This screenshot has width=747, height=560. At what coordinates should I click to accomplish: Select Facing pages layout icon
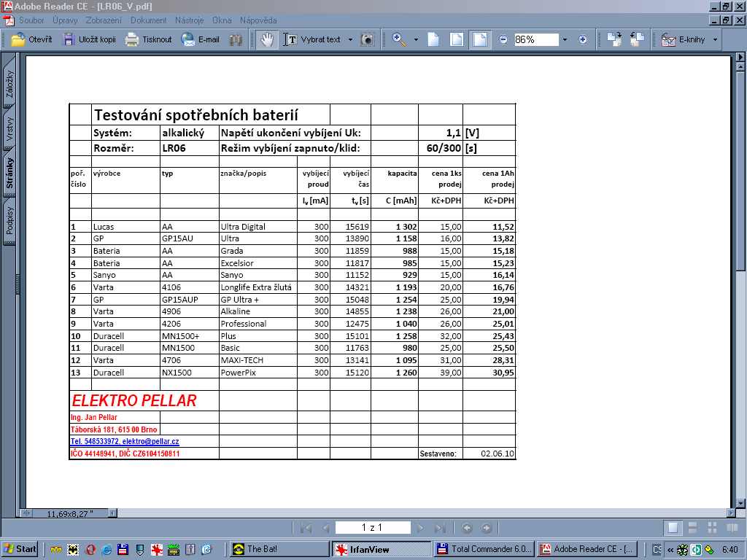pos(732,528)
